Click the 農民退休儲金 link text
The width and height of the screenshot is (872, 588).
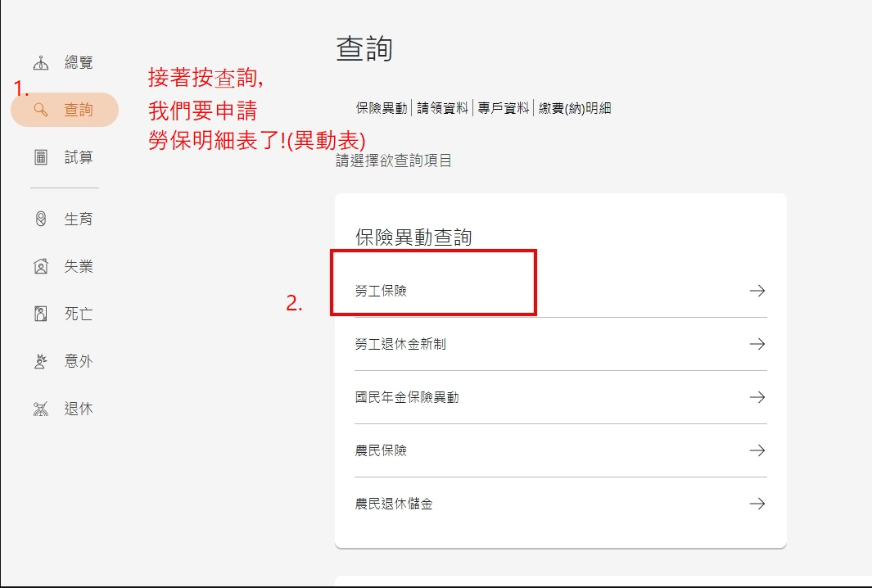[394, 504]
